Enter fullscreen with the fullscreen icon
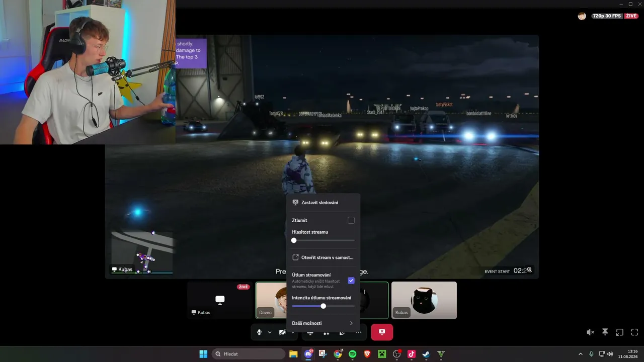The height and width of the screenshot is (362, 644). 634,332
